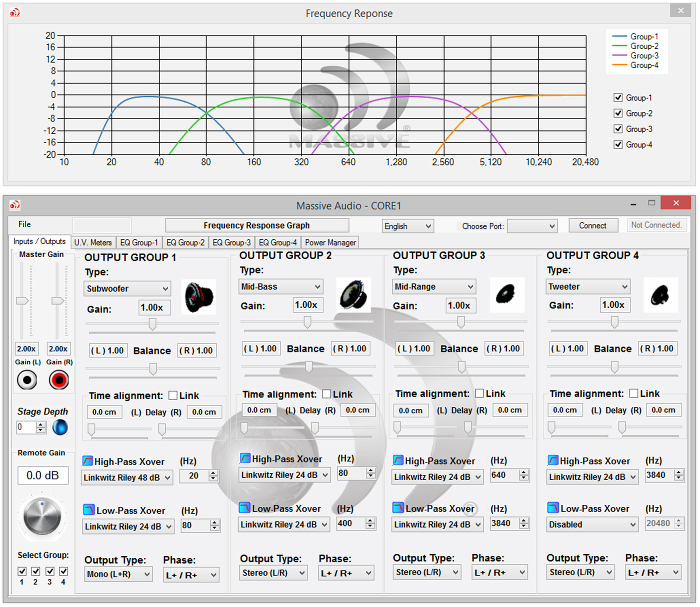
Task: Enable Time alignment Link for Output Group 3
Action: [479, 393]
